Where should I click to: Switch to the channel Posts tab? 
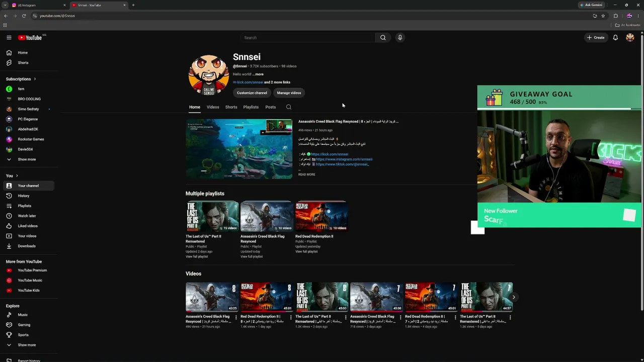coord(271,107)
